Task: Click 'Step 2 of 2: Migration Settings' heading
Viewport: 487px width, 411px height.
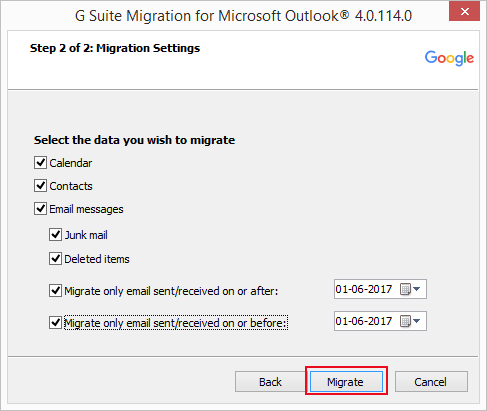Action: 115,48
